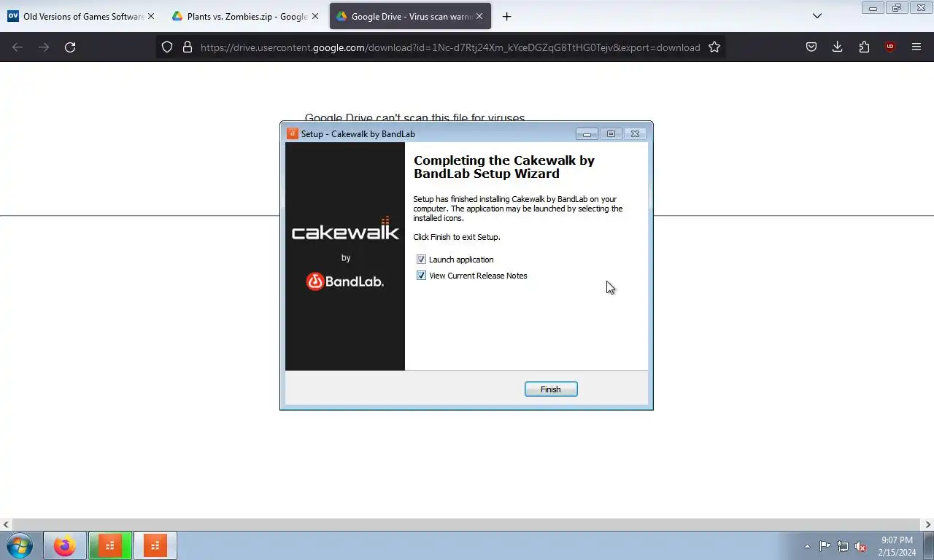Show hidden system tray icons

807,546
